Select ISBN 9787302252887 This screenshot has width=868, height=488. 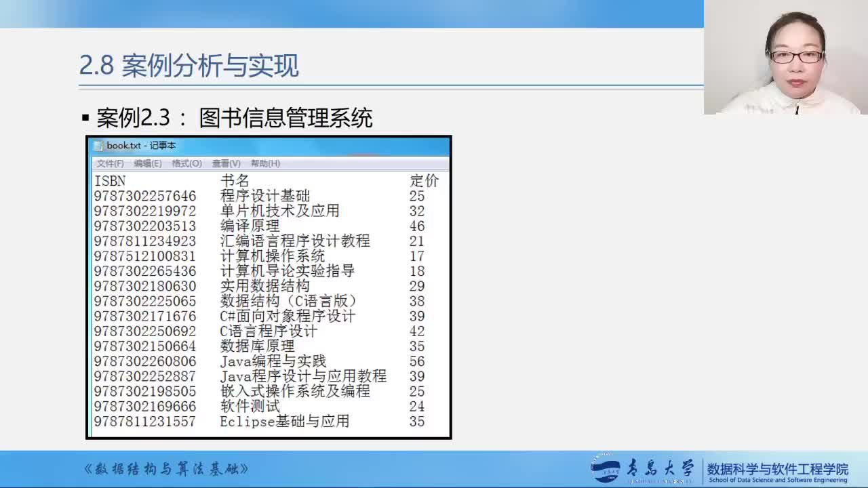145,376
